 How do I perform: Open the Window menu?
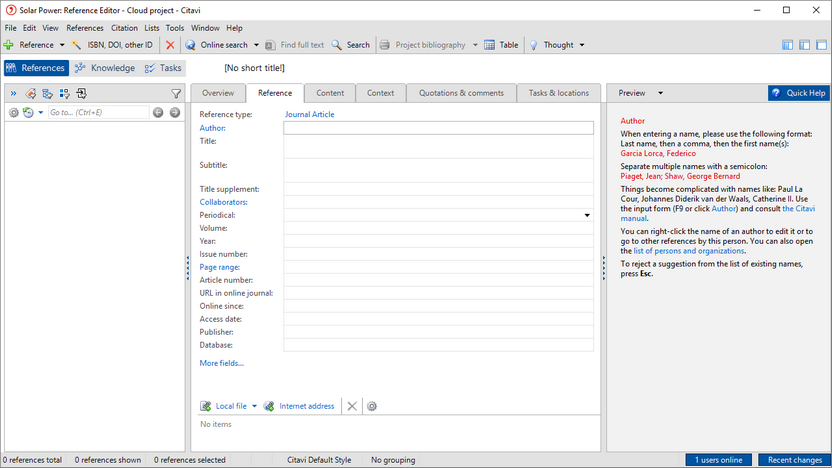tap(205, 28)
